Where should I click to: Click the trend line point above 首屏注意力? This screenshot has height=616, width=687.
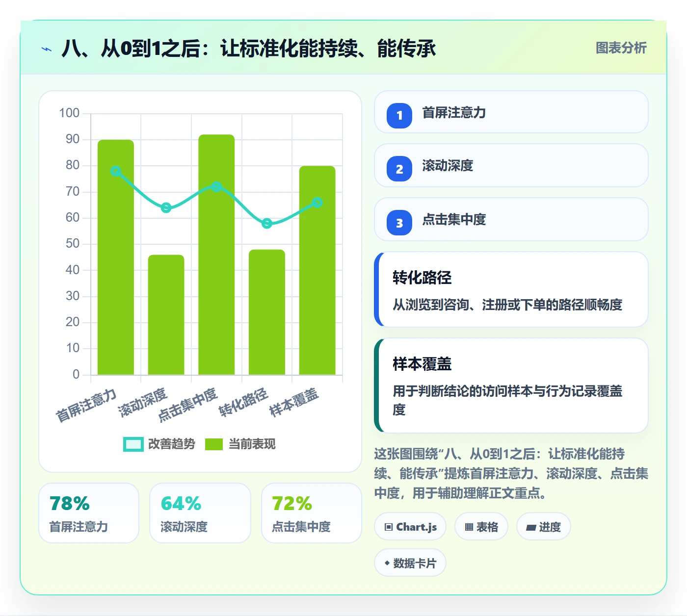[x=115, y=171]
